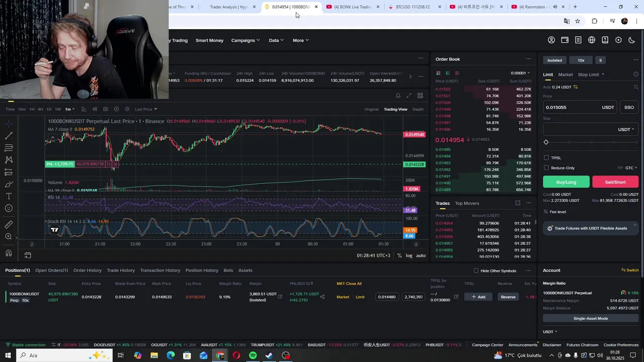Toggle the log scale on chart
The width and height of the screenshot is (644, 362).
click(409, 255)
